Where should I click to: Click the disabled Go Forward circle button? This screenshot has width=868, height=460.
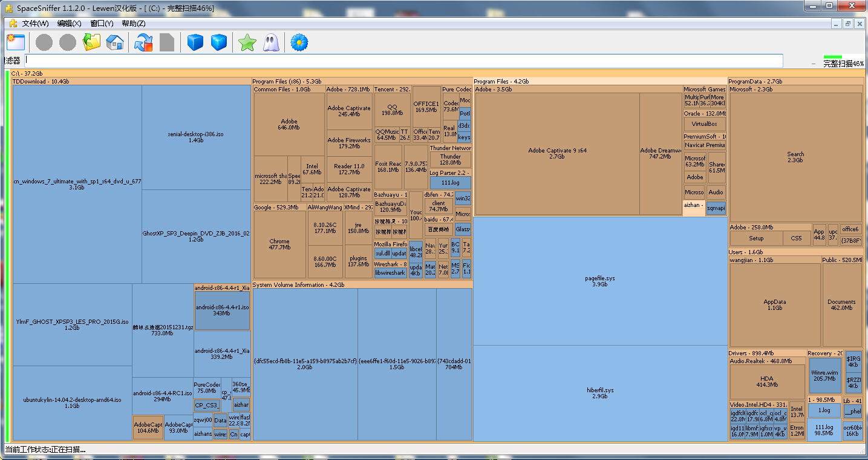(68, 42)
